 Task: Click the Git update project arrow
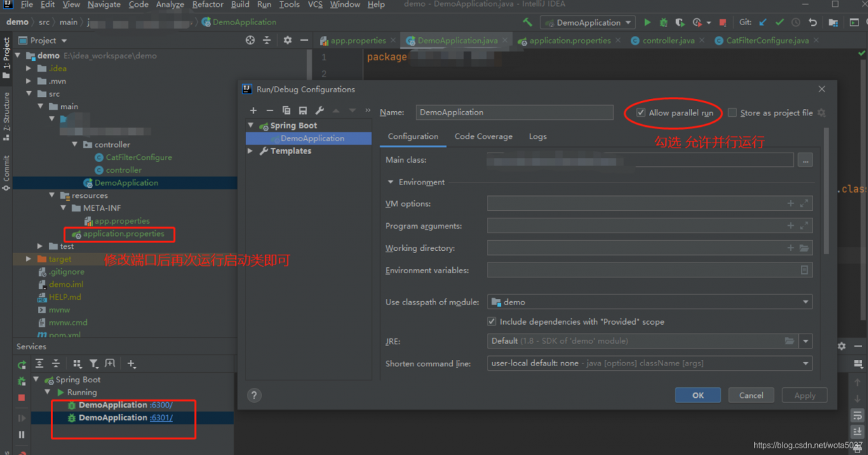(x=764, y=22)
